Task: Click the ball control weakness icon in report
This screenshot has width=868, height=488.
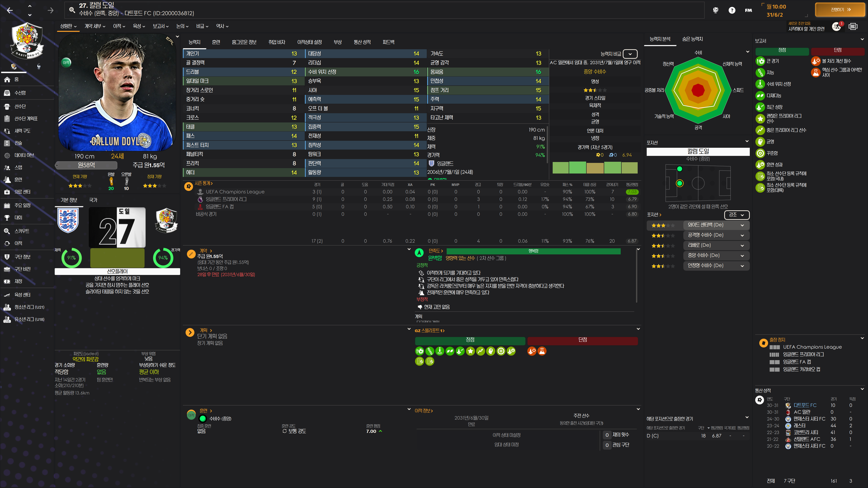Action: (816, 61)
